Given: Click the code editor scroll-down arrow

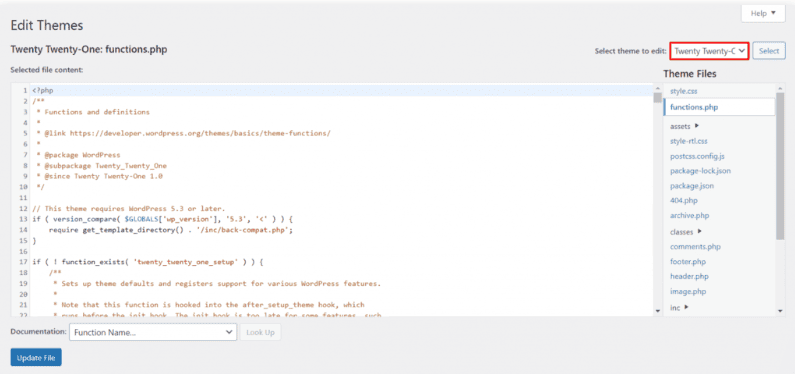Looking at the screenshot, I should click(658, 311).
